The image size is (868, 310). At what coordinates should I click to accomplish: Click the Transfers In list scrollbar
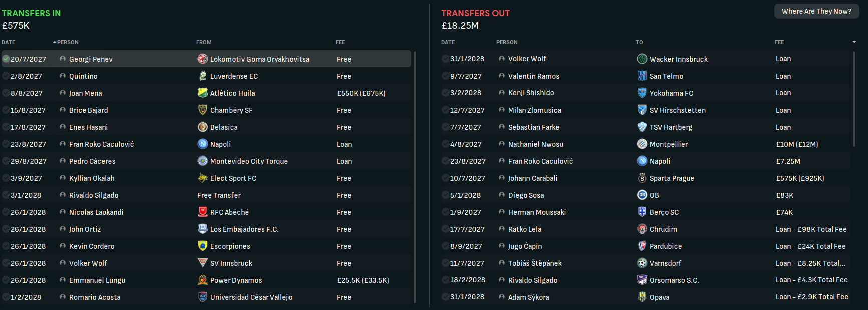coord(415,177)
